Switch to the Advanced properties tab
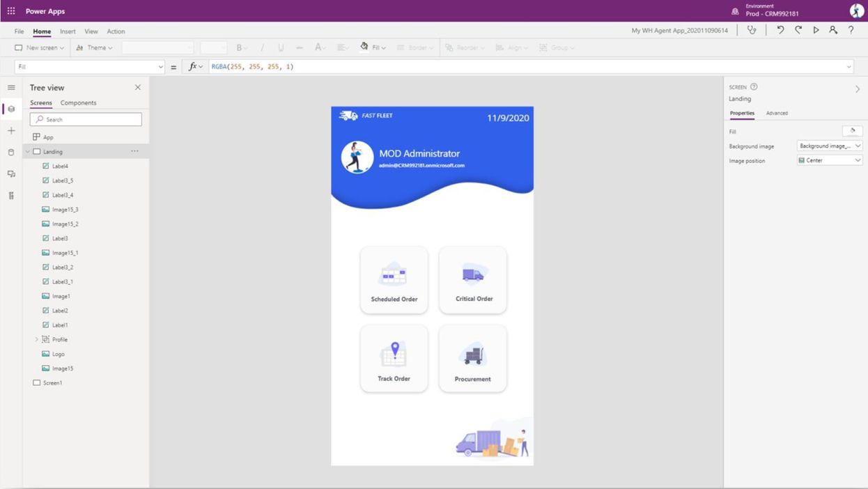The width and height of the screenshot is (868, 489). tap(777, 113)
